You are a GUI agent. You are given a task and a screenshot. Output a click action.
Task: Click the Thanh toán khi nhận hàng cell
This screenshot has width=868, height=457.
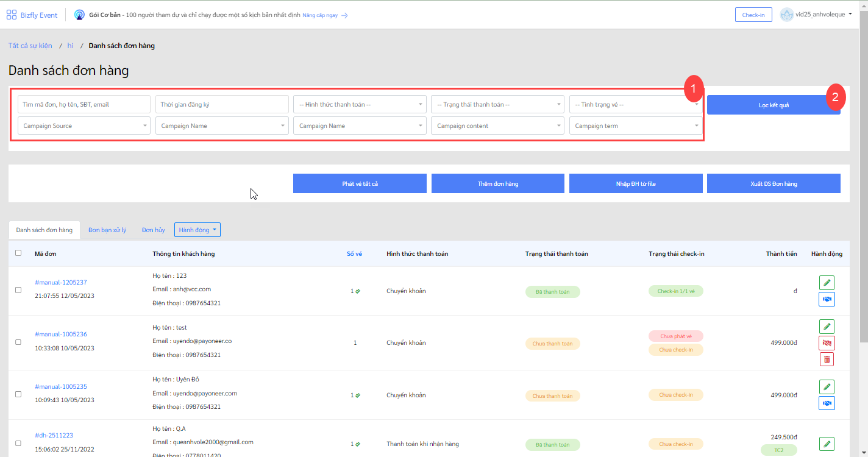[x=423, y=443]
